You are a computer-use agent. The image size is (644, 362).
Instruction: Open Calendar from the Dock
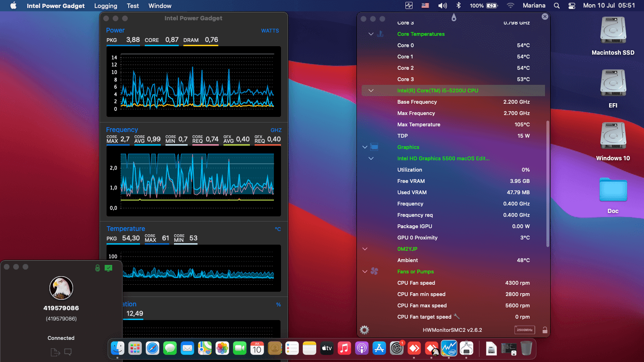point(257,348)
